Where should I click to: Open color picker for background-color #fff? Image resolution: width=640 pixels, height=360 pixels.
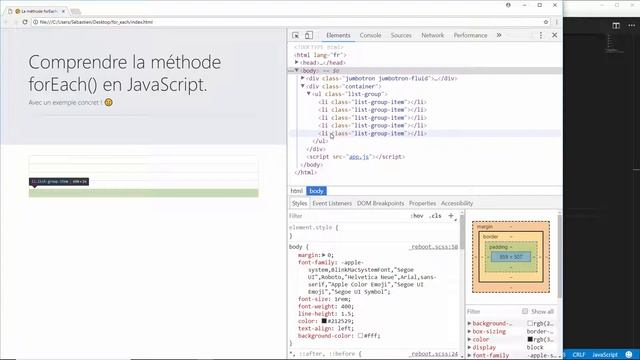pos(360,336)
